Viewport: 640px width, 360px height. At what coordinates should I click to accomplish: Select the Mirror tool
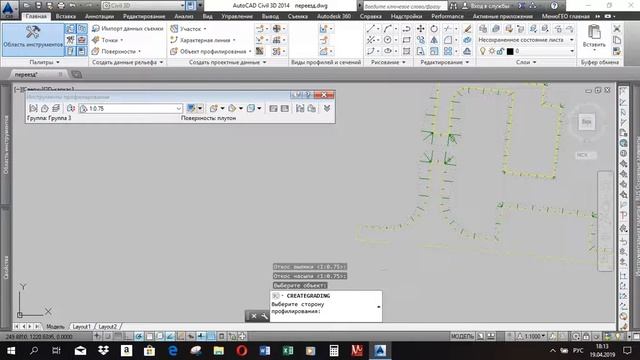[x=434, y=40]
